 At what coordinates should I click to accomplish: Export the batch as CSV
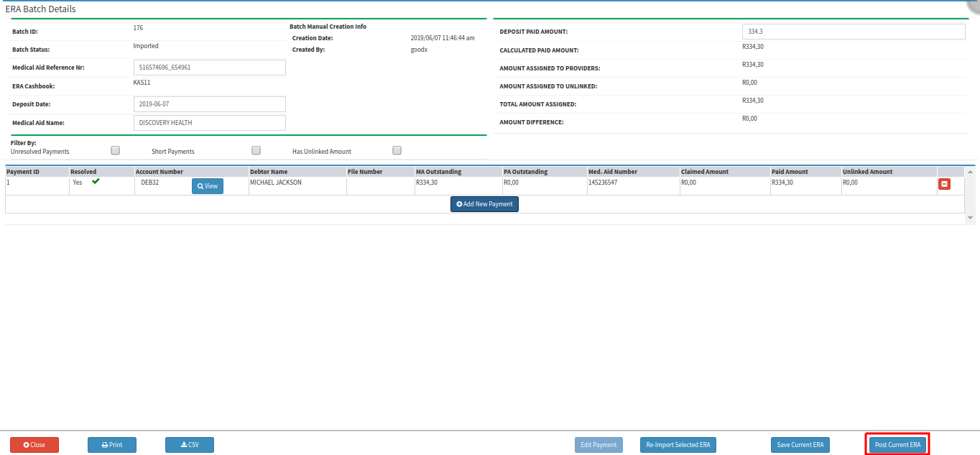point(190,445)
